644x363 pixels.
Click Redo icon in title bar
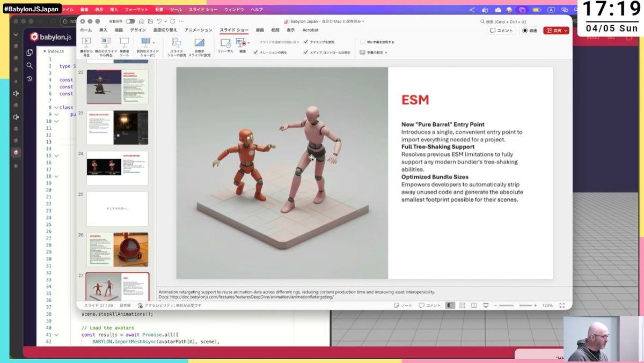[x=173, y=21]
